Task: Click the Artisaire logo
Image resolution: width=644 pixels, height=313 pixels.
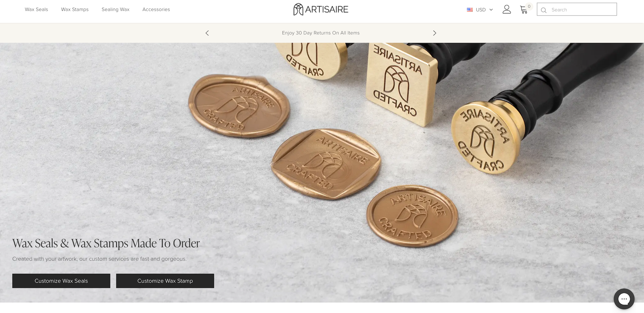Action: [x=321, y=10]
